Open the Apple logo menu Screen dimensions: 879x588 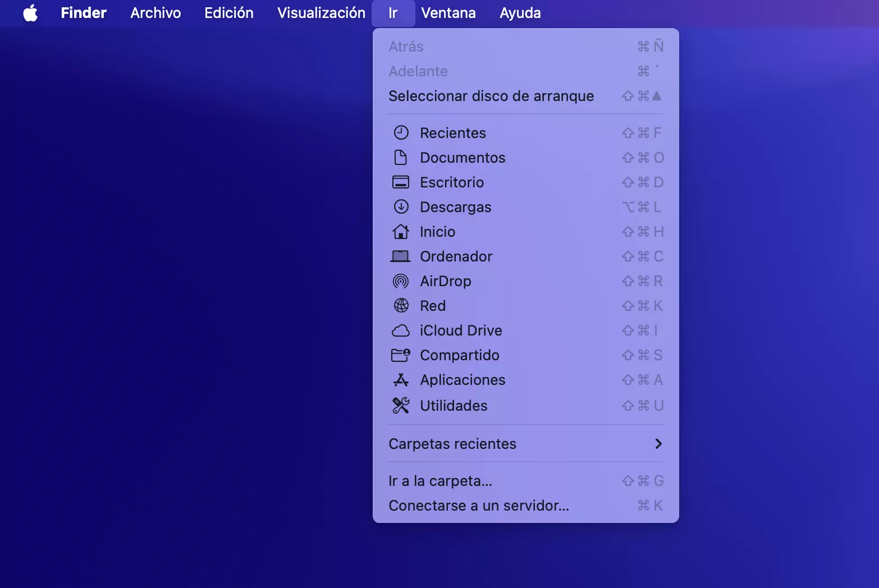30,13
